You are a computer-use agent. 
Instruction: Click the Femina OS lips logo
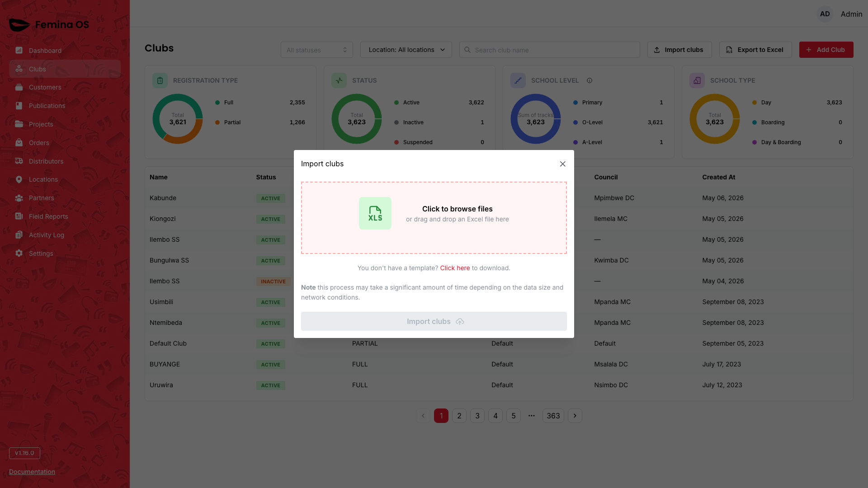[x=19, y=25]
